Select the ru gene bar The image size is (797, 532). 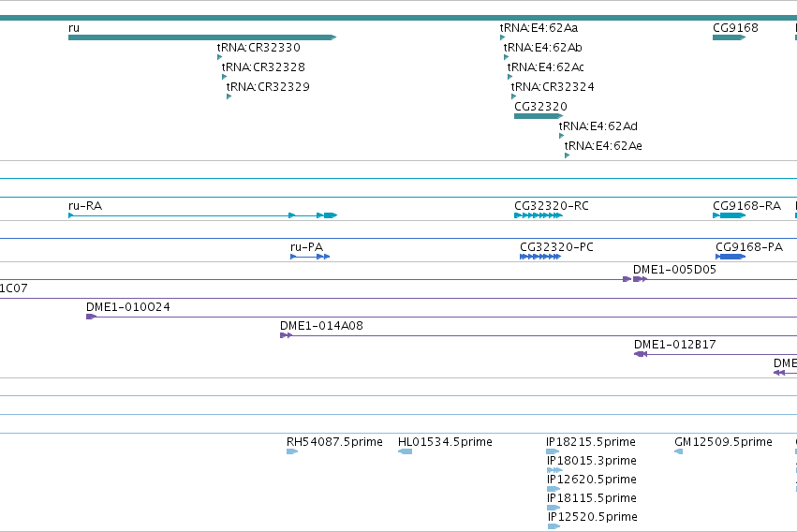coord(202,37)
